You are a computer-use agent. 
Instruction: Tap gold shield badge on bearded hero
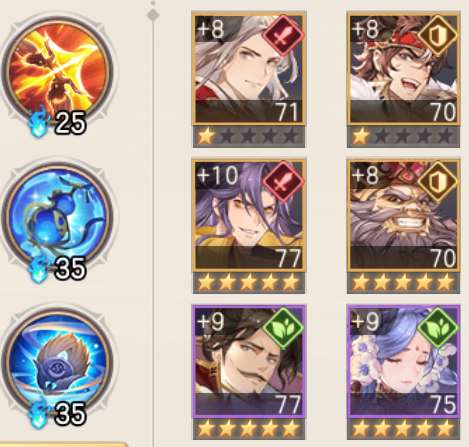(438, 182)
